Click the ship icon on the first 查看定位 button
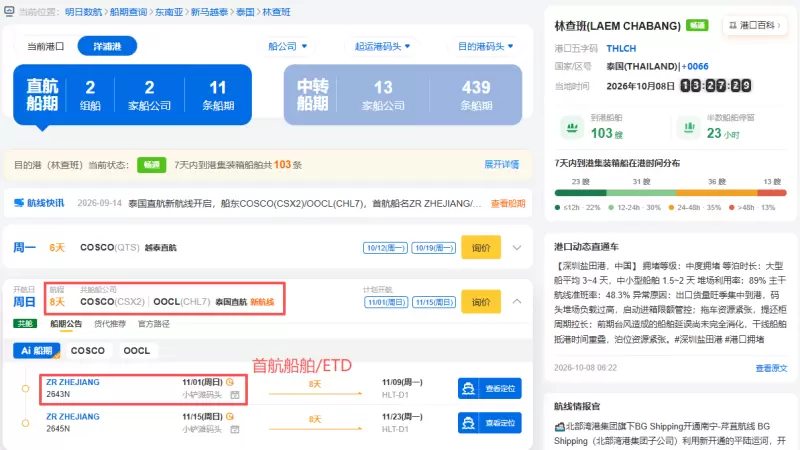This screenshot has width=800, height=450. point(468,389)
